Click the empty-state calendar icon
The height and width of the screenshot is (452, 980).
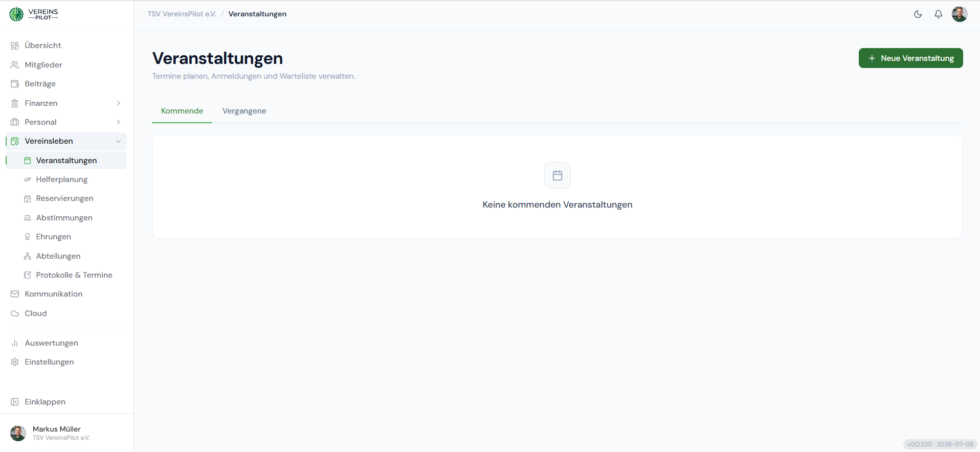(x=558, y=175)
